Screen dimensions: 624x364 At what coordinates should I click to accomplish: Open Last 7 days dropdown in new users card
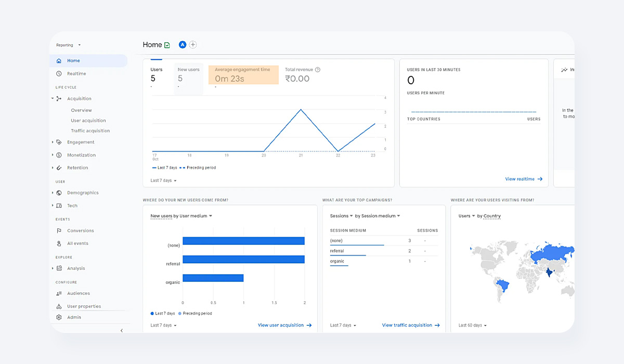[x=164, y=326]
